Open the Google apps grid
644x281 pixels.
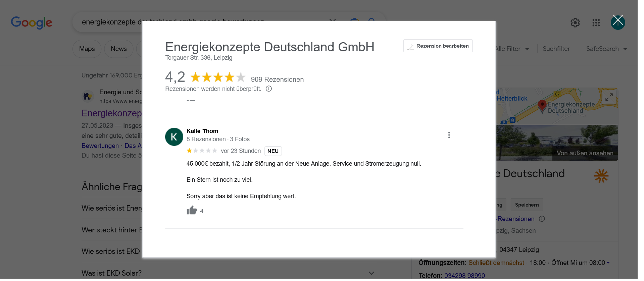point(596,23)
